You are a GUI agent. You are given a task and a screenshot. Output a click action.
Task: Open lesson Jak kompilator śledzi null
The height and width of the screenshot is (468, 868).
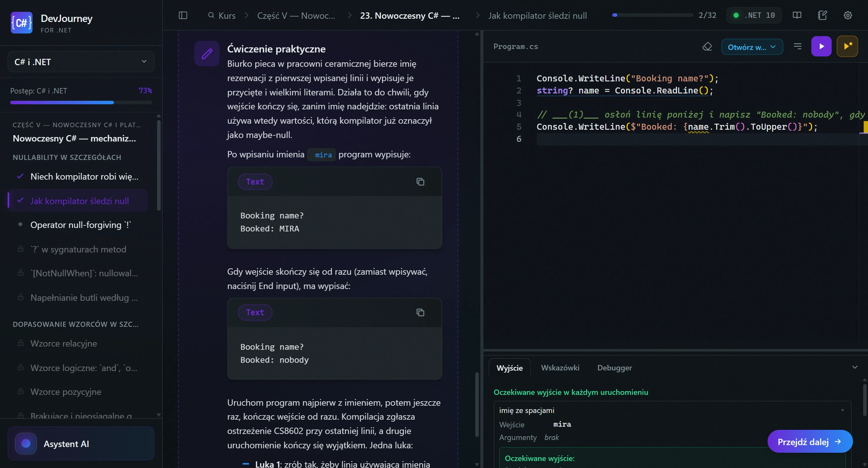click(78, 201)
